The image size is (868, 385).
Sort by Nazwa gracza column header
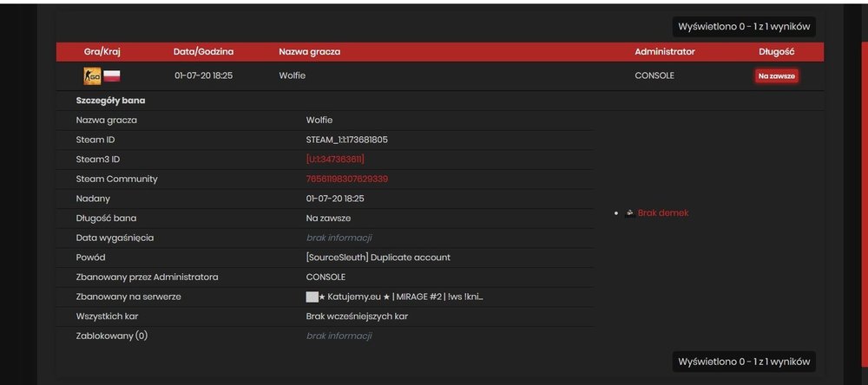pos(310,52)
